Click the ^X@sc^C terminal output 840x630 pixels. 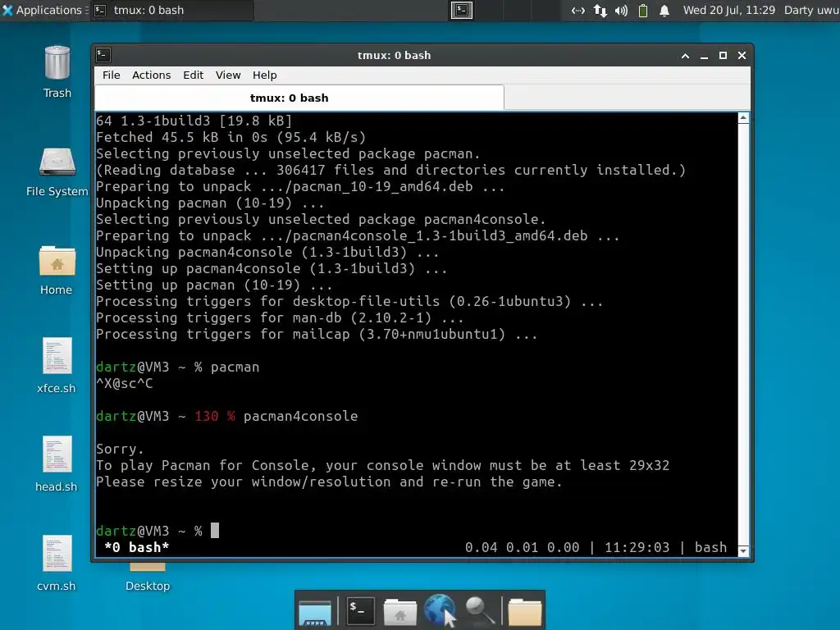tap(125, 384)
